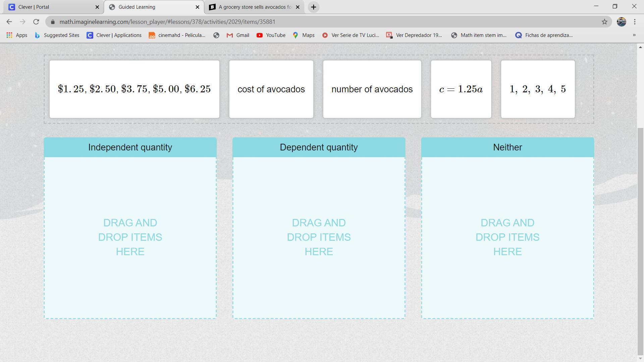The width and height of the screenshot is (644, 362).
Task: Open the Ver Serie de TV Luci bookmark
Action: tap(351, 35)
